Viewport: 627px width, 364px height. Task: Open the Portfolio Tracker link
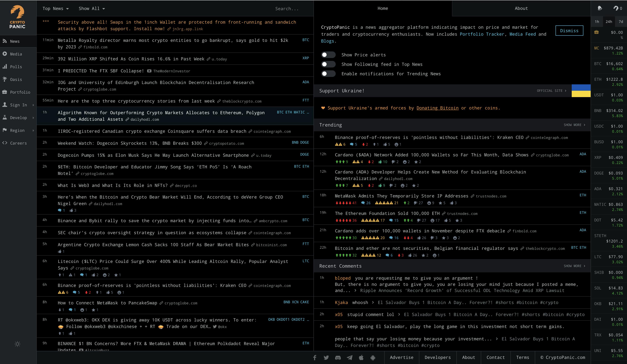click(x=482, y=34)
